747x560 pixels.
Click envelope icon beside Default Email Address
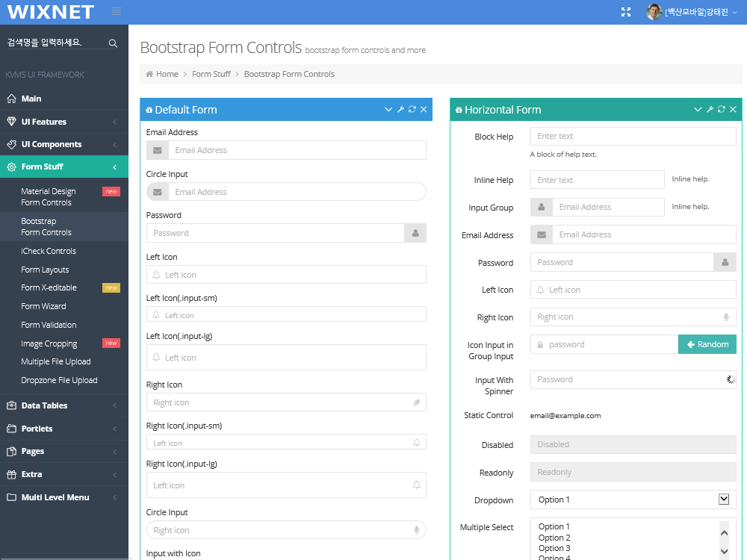click(x=157, y=151)
